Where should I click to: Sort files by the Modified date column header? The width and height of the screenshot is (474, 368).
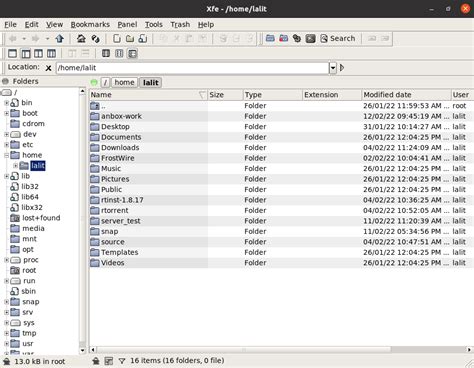(406, 95)
